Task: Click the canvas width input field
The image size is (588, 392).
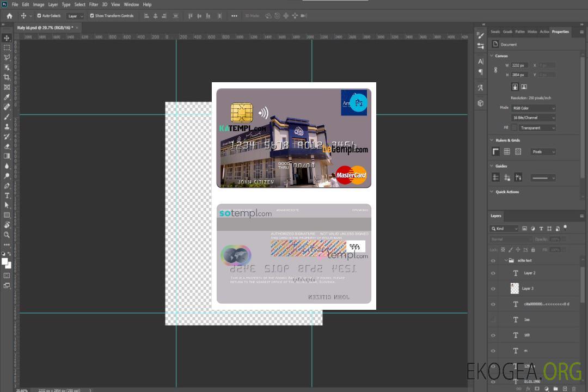Action: [x=519, y=65]
